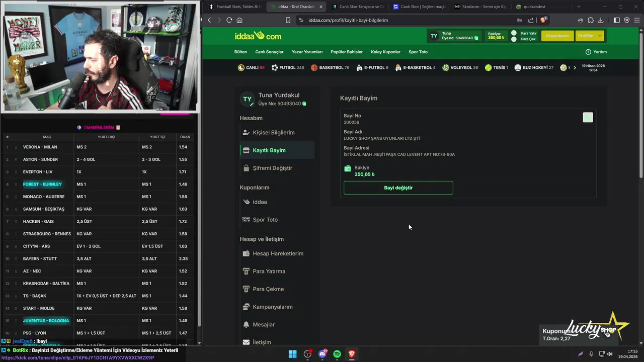
Task: Open a new browser tab
Action: [x=579, y=7]
